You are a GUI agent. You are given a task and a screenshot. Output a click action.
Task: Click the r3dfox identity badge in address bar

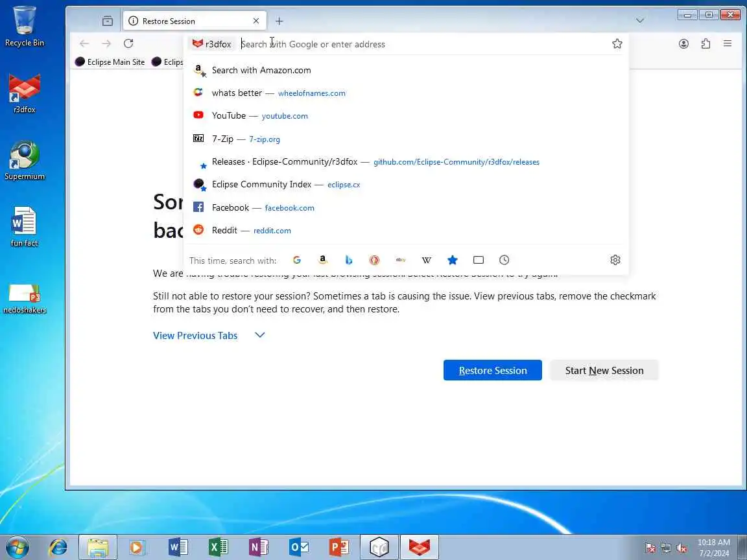(x=211, y=44)
